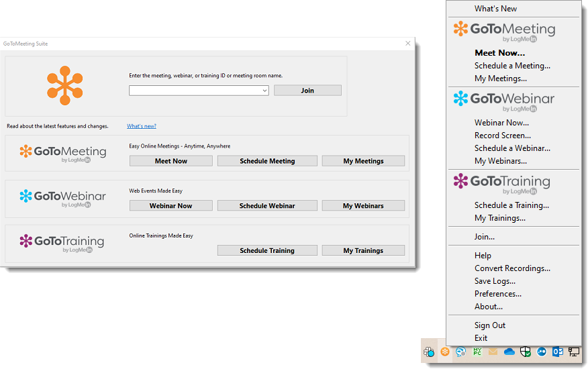Choose "Schedule a Webinar..." from the tray menu

[512, 148]
